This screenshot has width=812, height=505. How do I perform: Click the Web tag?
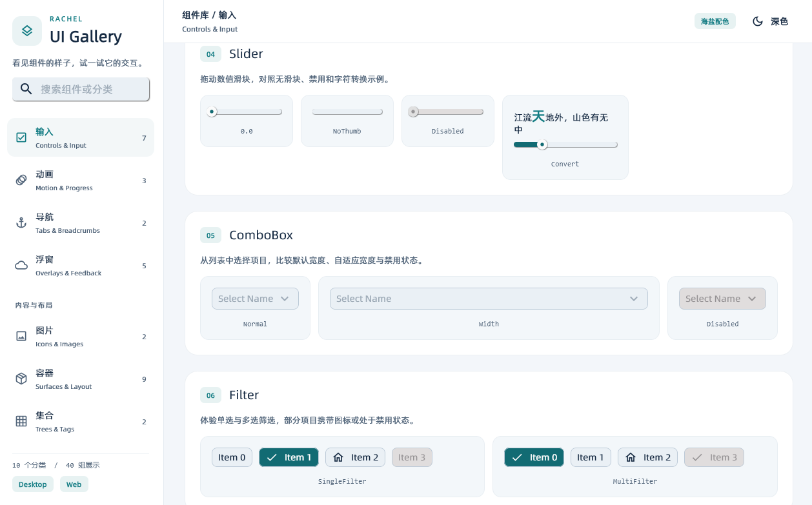(74, 484)
